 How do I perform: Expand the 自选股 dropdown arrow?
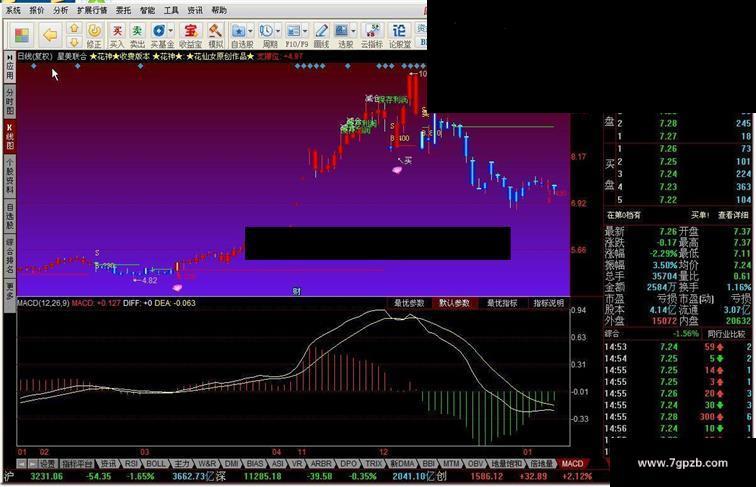pyautogui.click(x=250, y=31)
